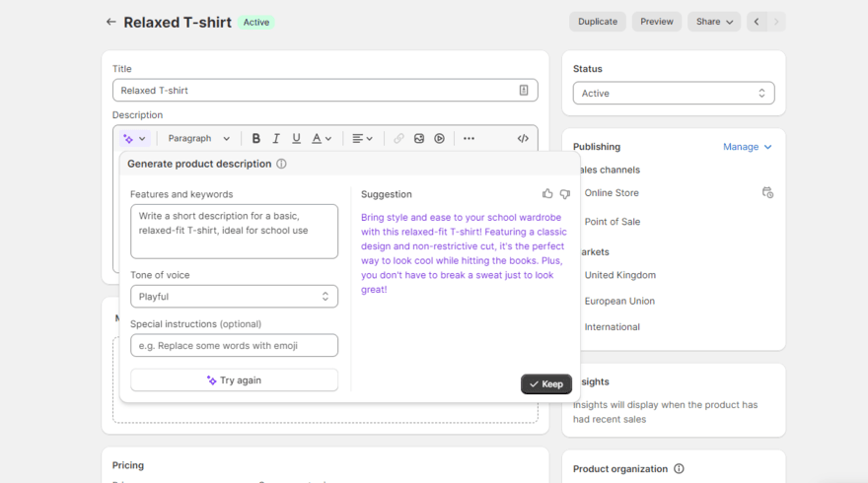This screenshot has height=483, width=868.
Task: Open the text color picker
Action: point(322,139)
